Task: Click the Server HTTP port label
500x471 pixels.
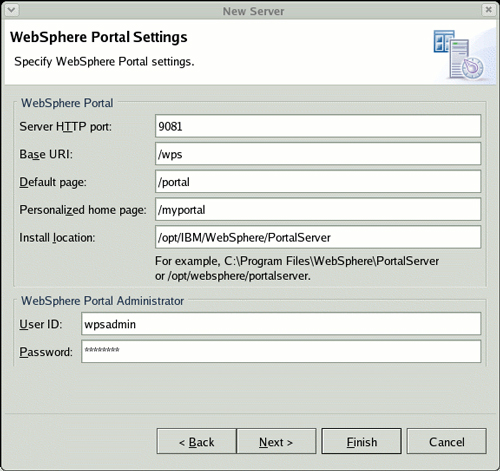Action: 66,127
